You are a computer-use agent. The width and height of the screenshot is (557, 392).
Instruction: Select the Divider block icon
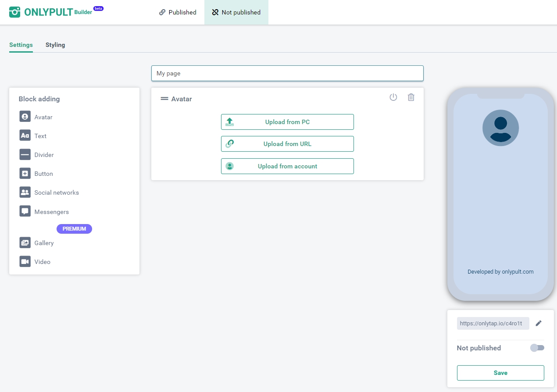click(25, 154)
